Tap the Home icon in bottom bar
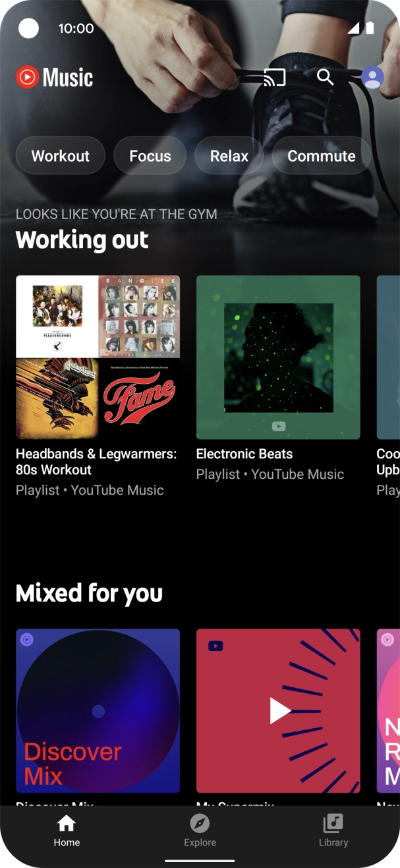Viewport: 400px width, 868px height. point(67,823)
